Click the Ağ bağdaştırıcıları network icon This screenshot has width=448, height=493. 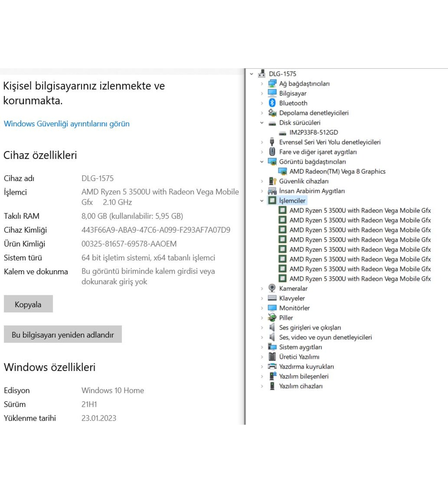(x=272, y=83)
